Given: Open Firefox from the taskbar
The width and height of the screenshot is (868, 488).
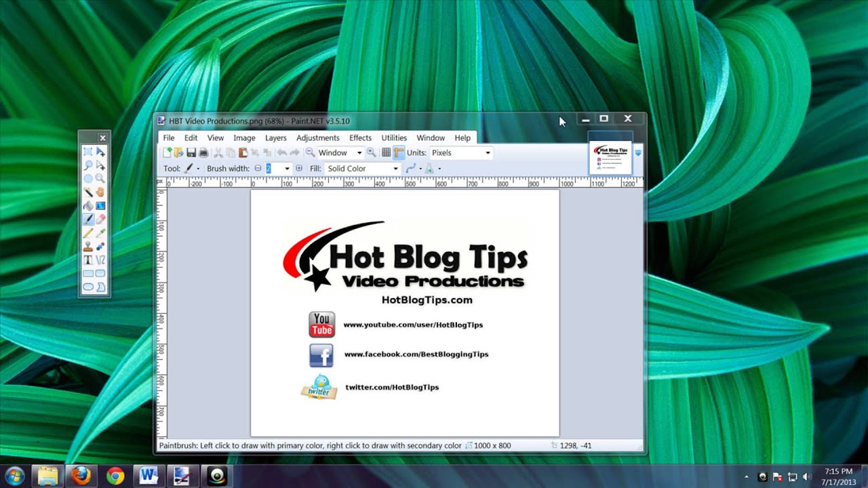Looking at the screenshot, I should click(81, 476).
